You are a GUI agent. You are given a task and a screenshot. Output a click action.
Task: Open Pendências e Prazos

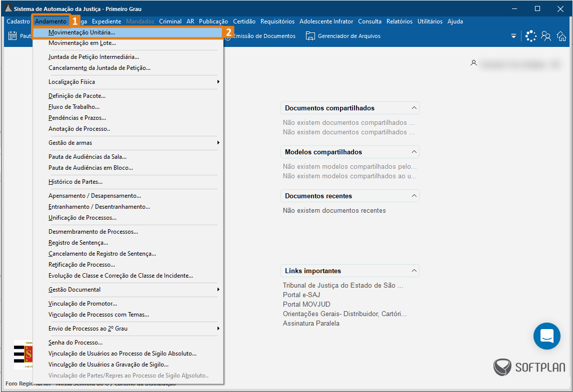(128, 118)
